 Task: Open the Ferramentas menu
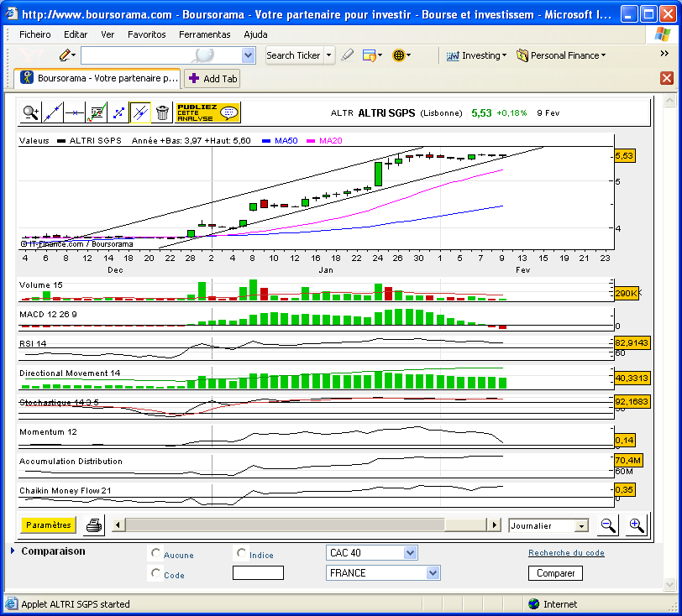[x=204, y=34]
